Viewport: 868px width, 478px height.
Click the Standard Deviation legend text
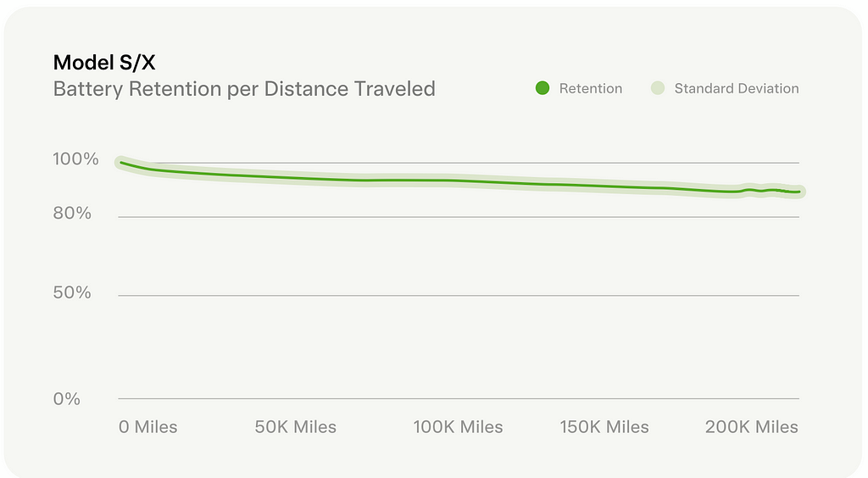tap(736, 88)
